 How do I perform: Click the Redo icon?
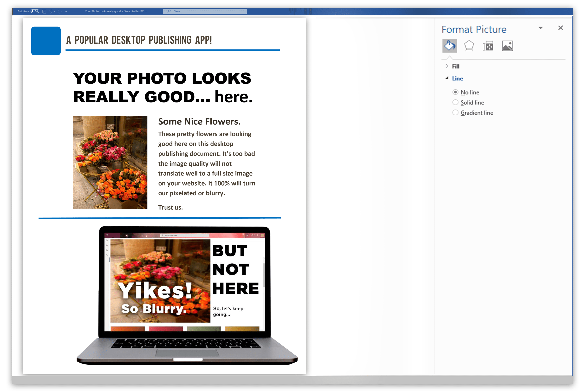(59, 11)
